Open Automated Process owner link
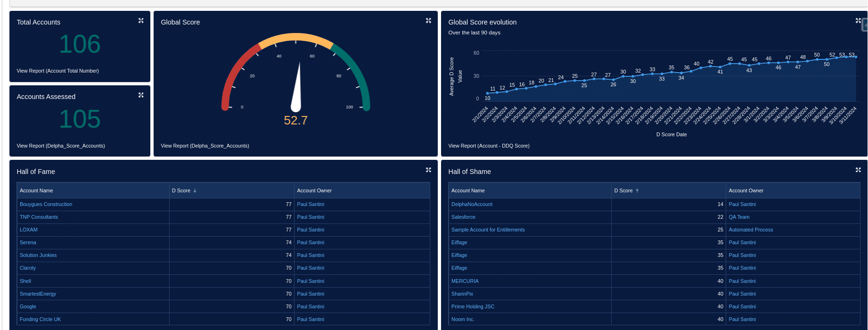The image size is (868, 330). 751,230
